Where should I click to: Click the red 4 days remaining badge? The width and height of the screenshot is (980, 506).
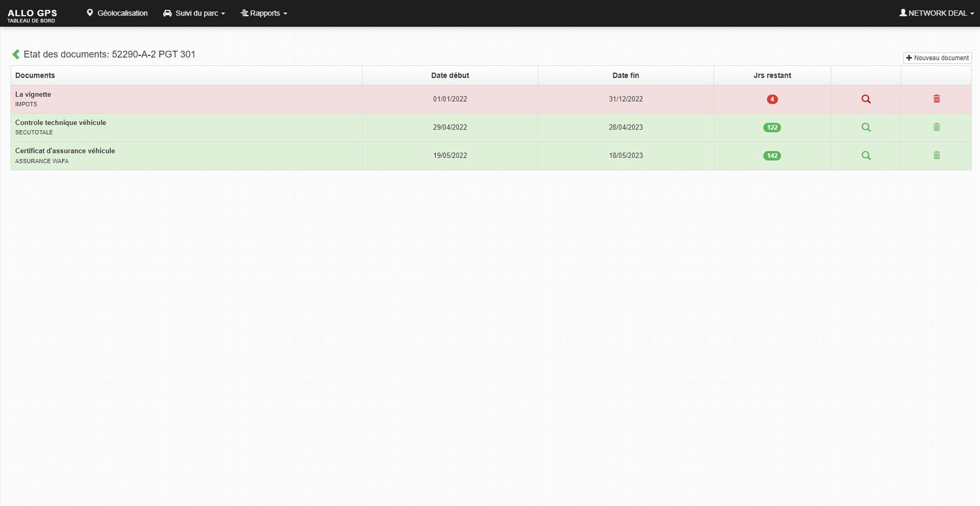point(772,99)
